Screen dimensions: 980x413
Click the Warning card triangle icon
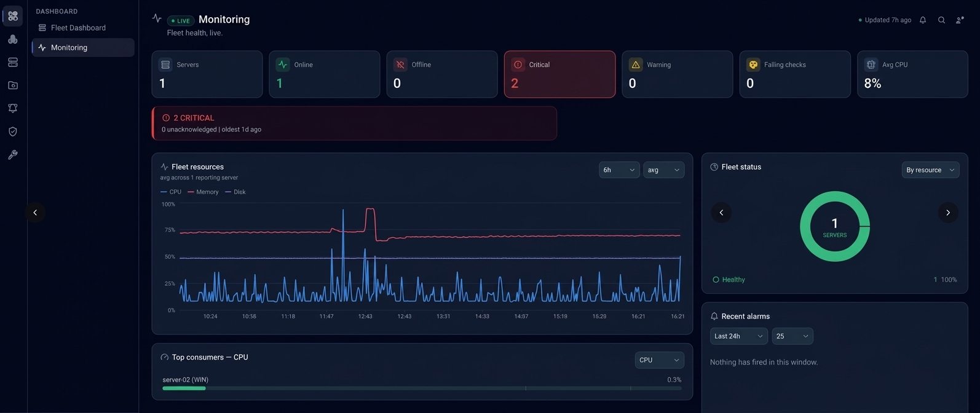[636, 65]
